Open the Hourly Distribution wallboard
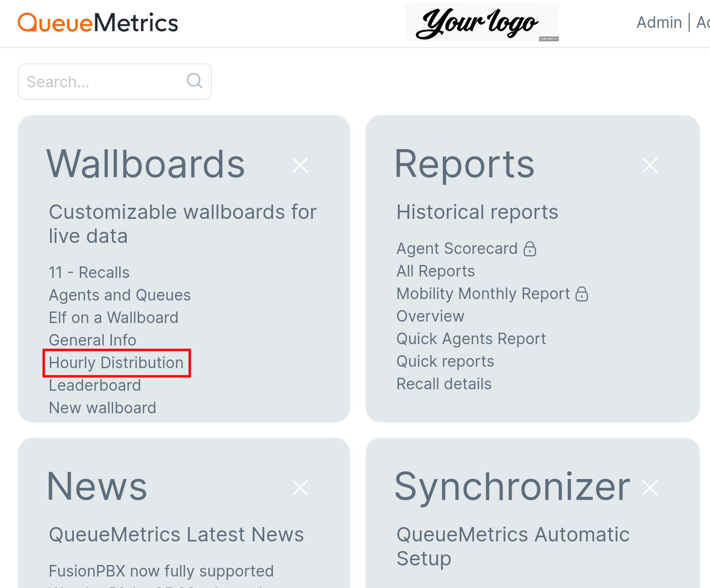Viewport: 710px width, 588px height. (x=116, y=363)
